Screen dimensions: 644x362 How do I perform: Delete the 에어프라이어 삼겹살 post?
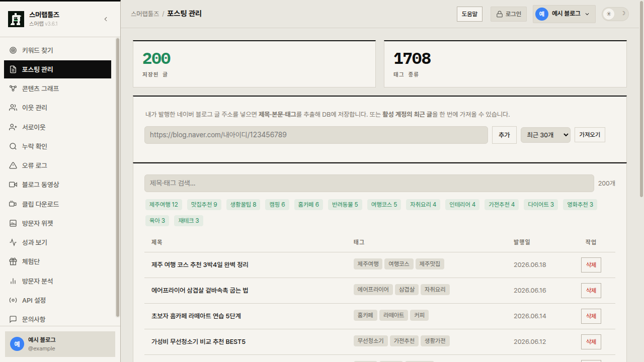coord(591,291)
